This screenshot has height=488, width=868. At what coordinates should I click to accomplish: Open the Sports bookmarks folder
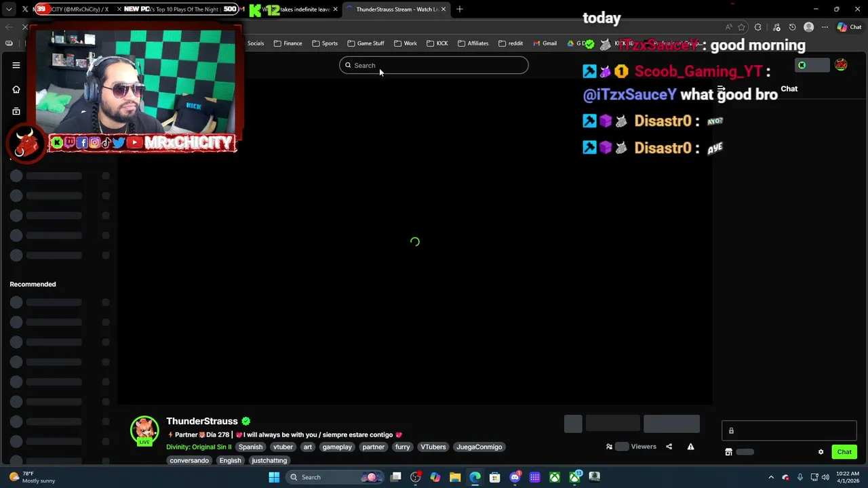pyautogui.click(x=325, y=43)
